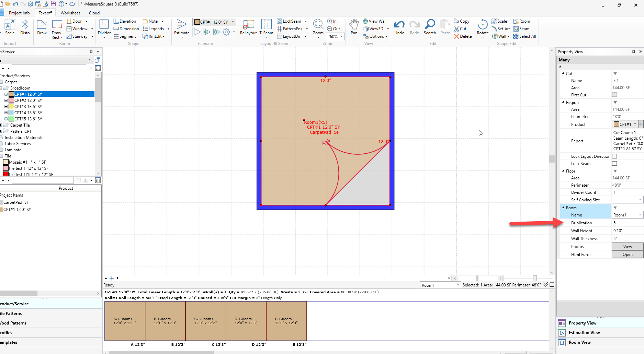Open the Self Coving Size dropdown
The width and height of the screenshot is (644, 354).
pyautogui.click(x=640, y=200)
